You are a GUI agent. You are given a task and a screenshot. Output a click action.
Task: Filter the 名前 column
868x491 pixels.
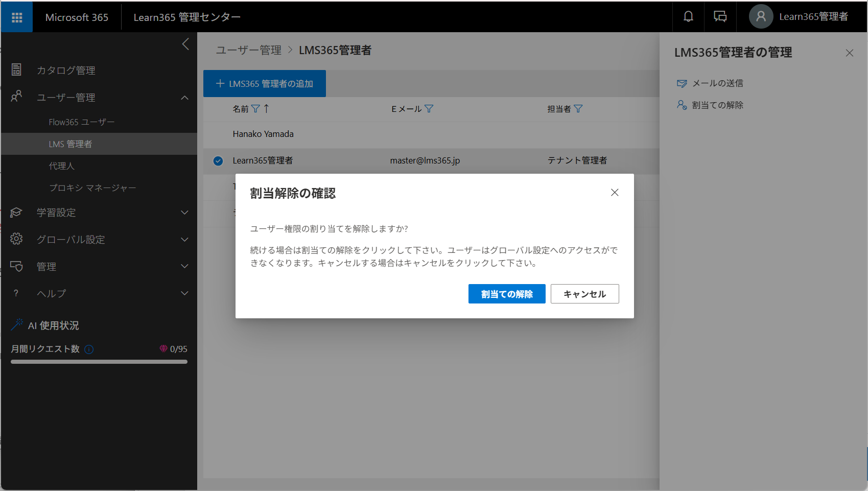tap(255, 109)
